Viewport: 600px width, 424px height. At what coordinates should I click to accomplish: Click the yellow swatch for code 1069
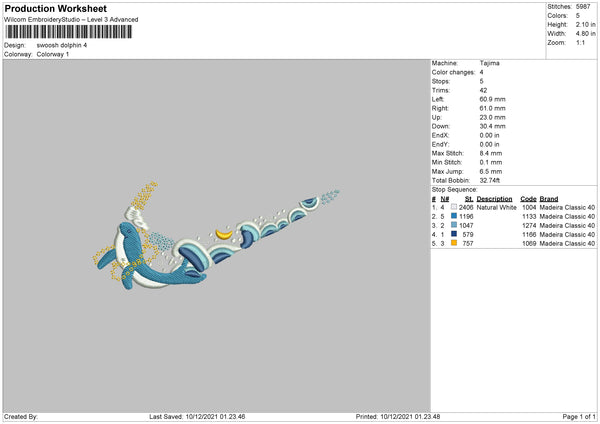(454, 243)
